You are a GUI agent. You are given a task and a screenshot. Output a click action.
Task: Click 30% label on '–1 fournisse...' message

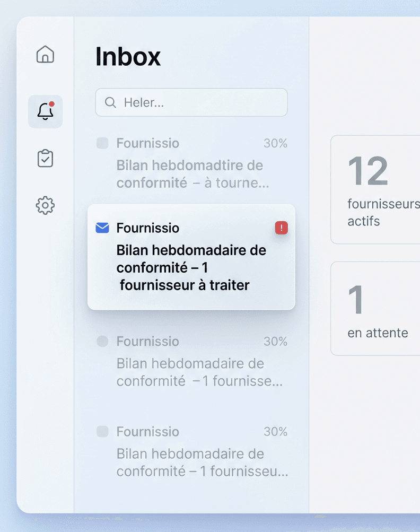[275, 342]
